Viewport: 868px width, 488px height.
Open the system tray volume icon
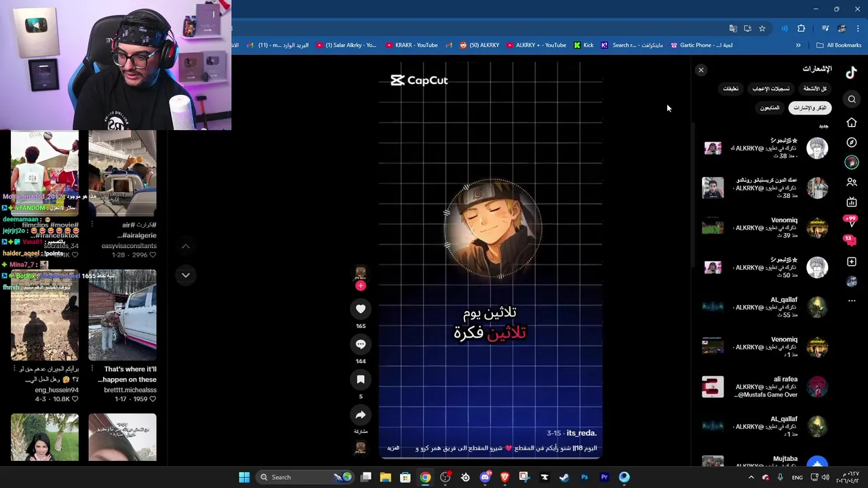(825, 477)
